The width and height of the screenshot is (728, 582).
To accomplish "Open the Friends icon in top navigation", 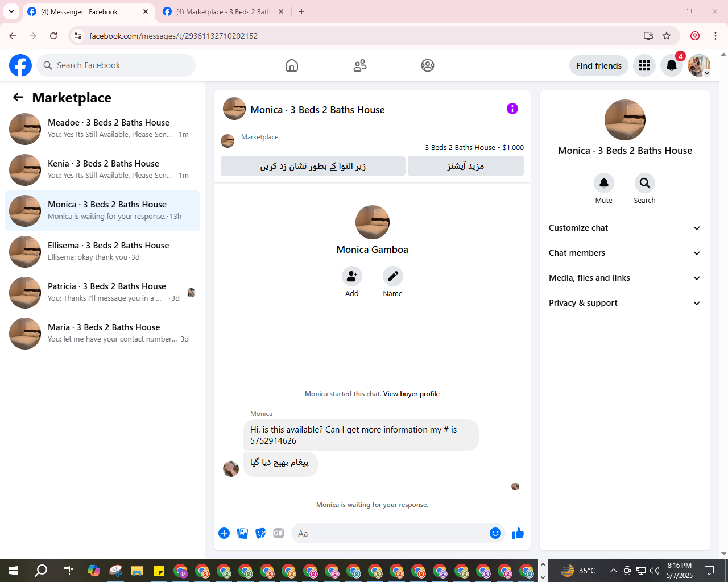I will coord(360,65).
